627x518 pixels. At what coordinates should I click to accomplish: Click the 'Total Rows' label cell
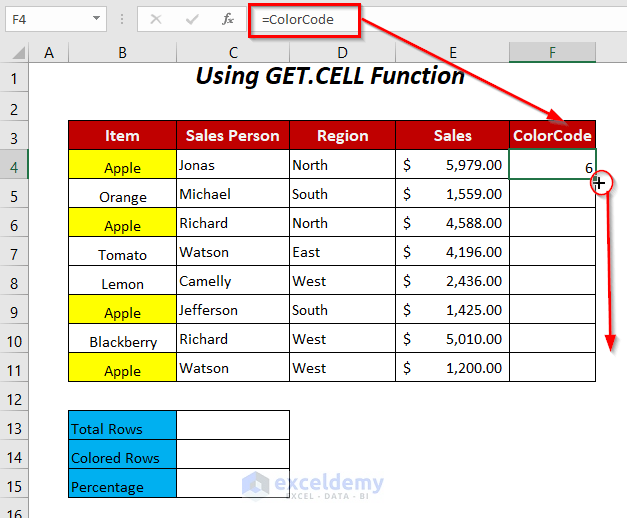click(122, 425)
